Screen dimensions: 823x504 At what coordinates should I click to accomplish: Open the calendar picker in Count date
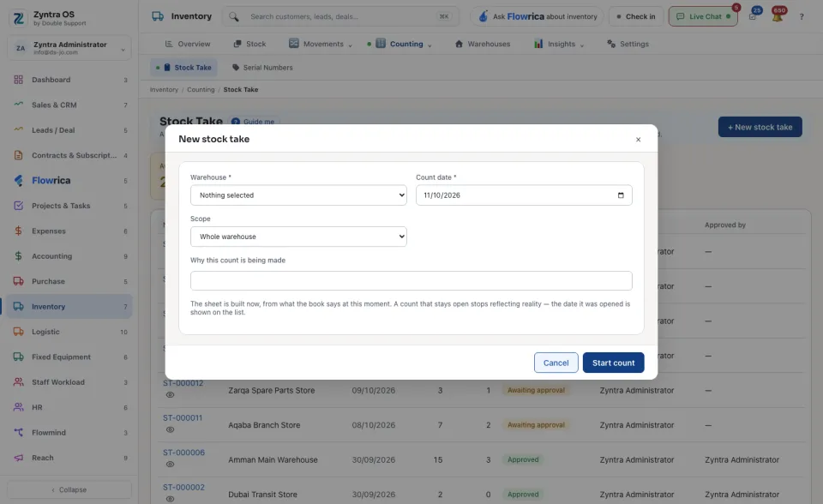click(x=621, y=195)
